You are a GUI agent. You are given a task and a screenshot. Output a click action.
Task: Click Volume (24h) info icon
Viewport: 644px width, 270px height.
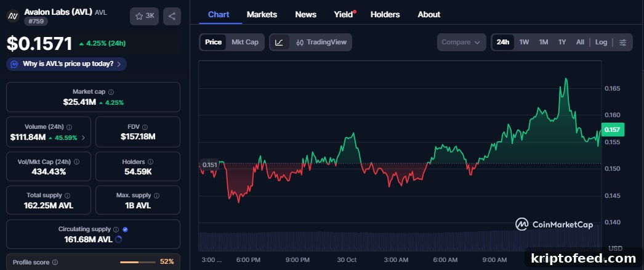[x=70, y=128]
